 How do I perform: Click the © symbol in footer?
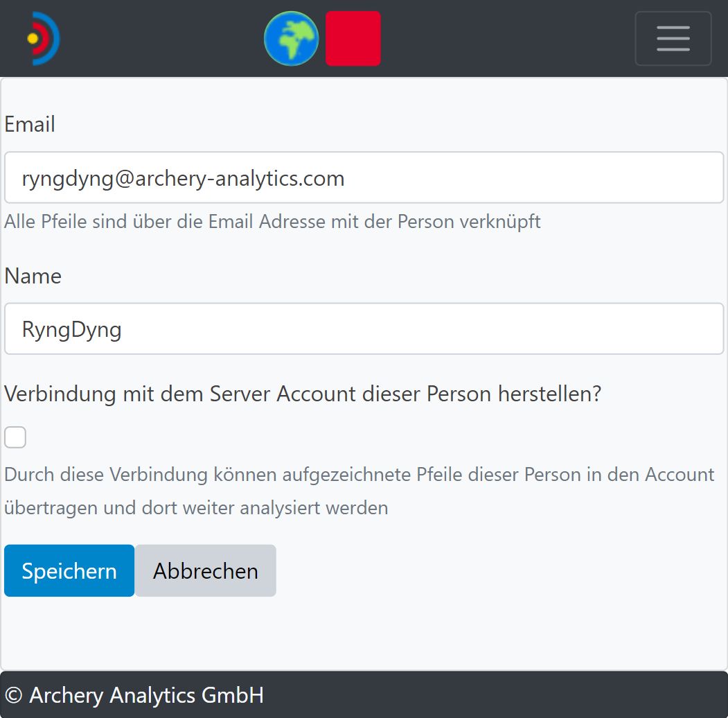[x=14, y=694]
